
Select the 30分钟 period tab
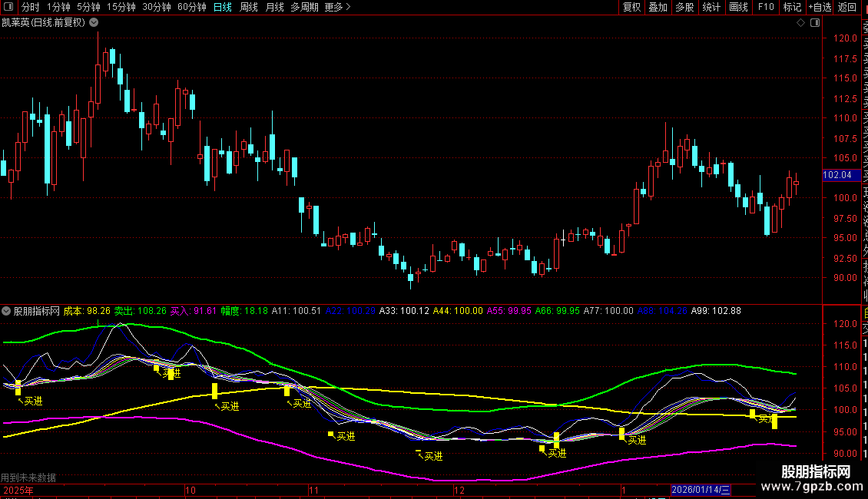click(157, 7)
